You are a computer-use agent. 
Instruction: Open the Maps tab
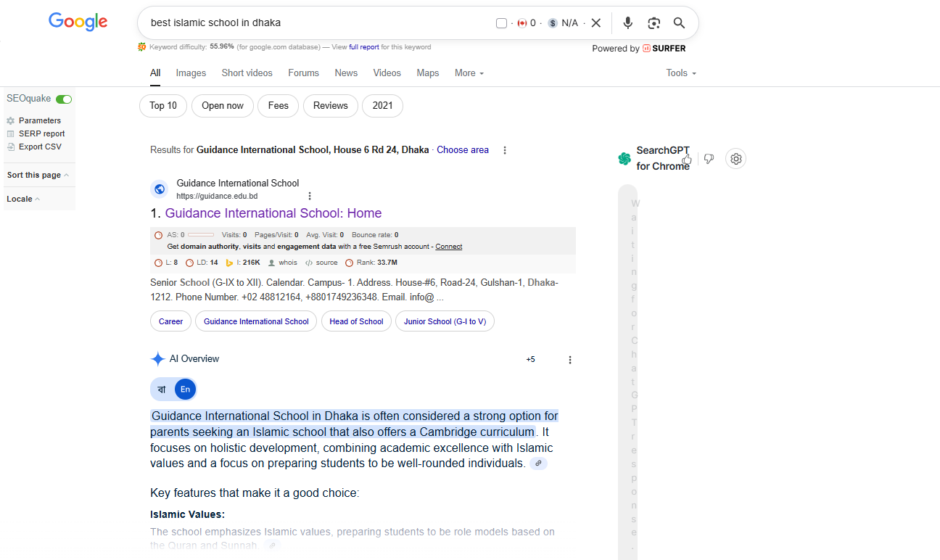[428, 73]
